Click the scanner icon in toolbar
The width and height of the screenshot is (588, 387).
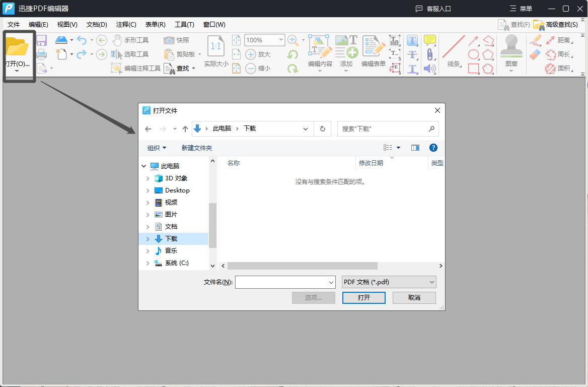pos(61,40)
